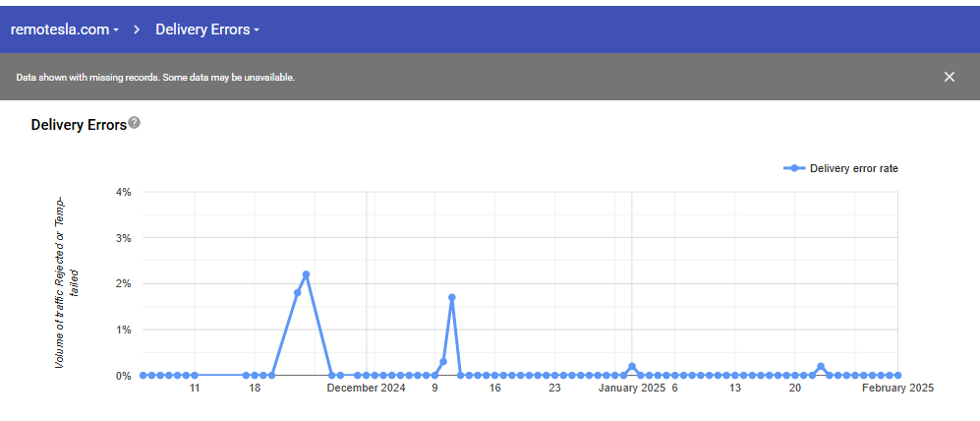Open the remotesla.com domain dropdown
This screenshot has width=980, height=421.
64,30
